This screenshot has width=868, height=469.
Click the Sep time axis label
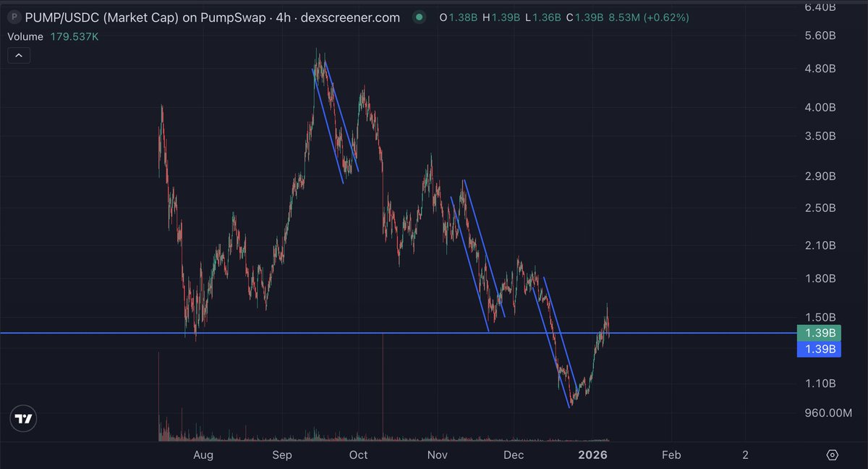pos(282,455)
